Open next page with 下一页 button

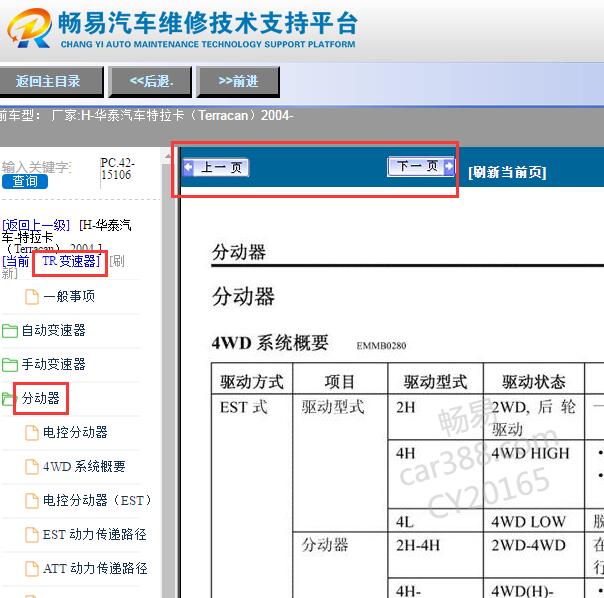[421, 166]
